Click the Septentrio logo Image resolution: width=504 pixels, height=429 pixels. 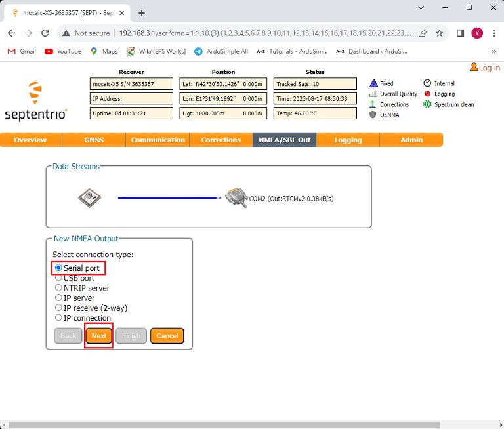36,102
